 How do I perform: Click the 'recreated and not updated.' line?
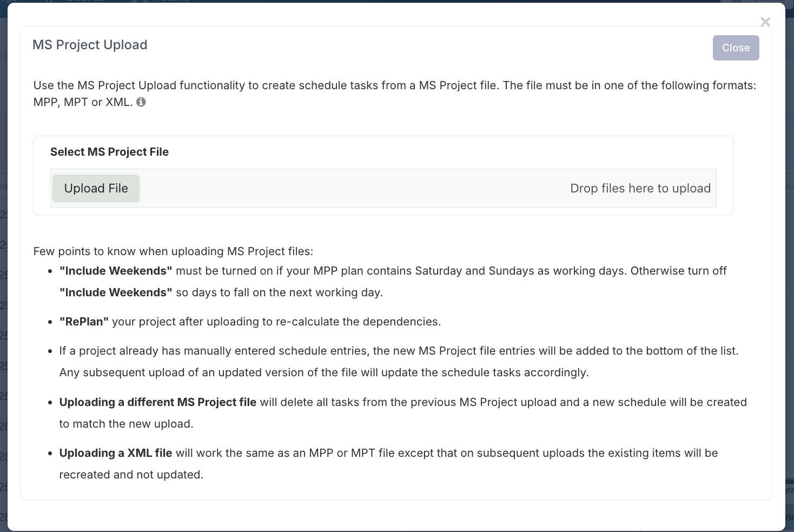pos(131,475)
